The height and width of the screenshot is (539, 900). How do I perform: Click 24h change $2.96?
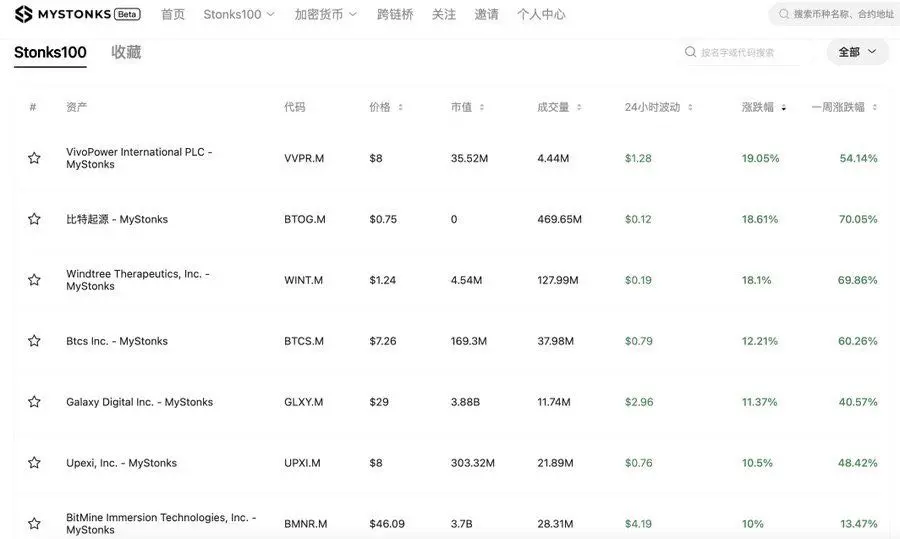(639, 402)
